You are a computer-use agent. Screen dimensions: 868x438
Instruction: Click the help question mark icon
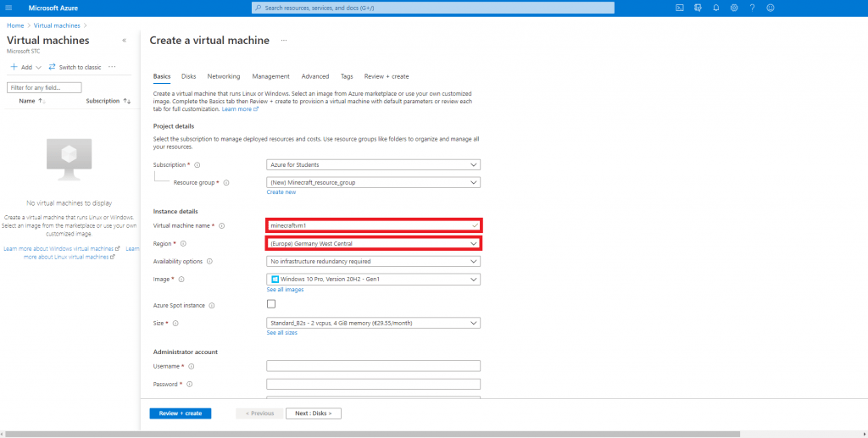click(x=752, y=8)
